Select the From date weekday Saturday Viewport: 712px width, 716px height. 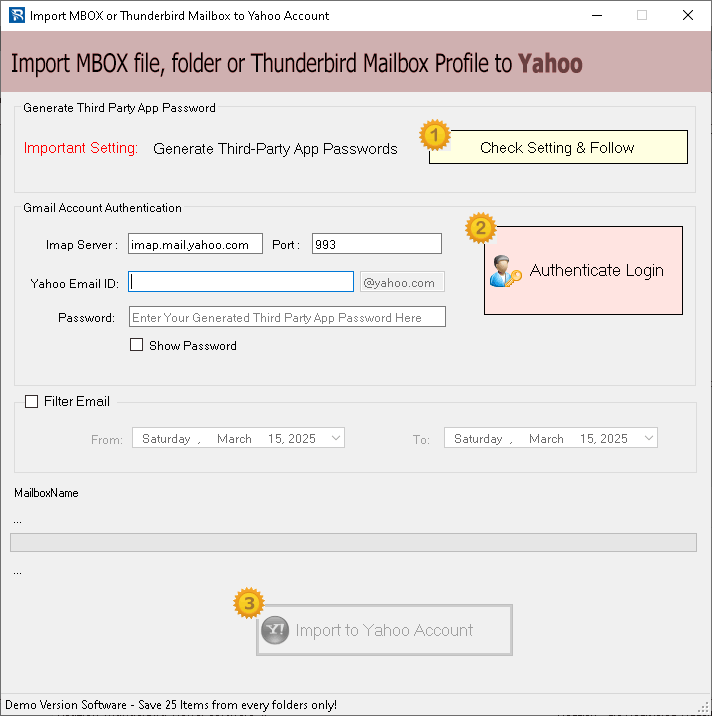[166, 439]
